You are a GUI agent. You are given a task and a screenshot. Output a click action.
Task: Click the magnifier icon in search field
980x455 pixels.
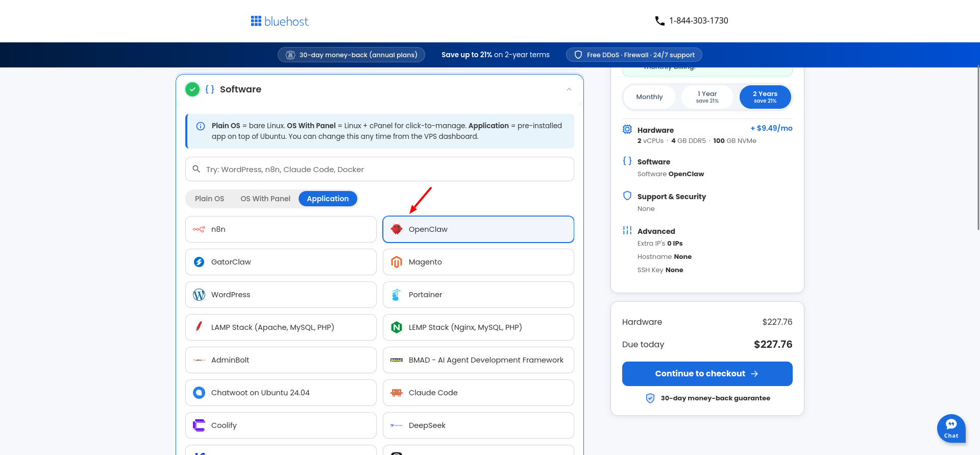pos(196,169)
